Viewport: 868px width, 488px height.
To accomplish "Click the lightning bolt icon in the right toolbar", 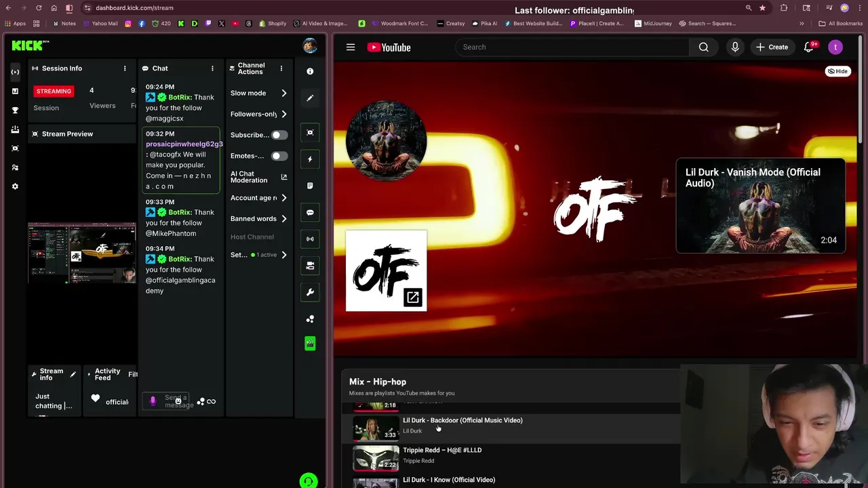I will pos(310,159).
